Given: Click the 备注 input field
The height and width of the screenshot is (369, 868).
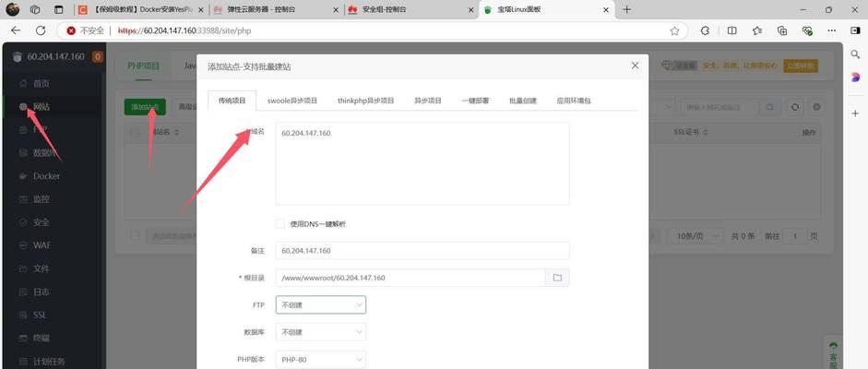Looking at the screenshot, I should click(x=422, y=251).
